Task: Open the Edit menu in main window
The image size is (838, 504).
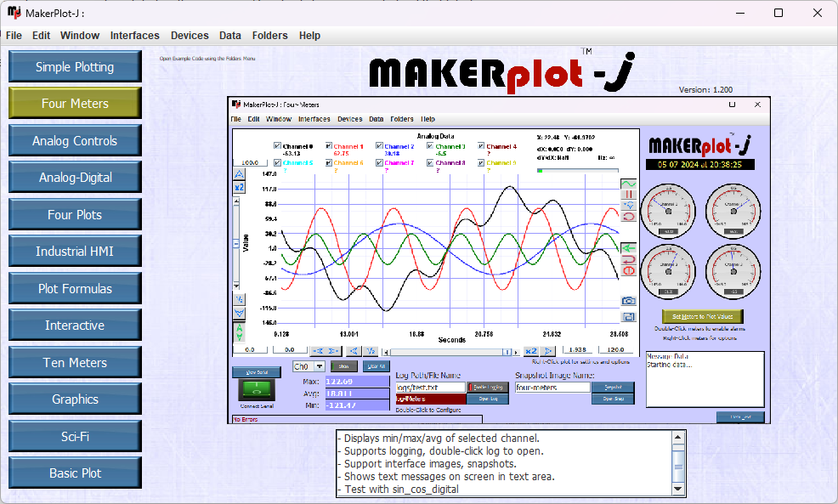Action: [x=41, y=36]
